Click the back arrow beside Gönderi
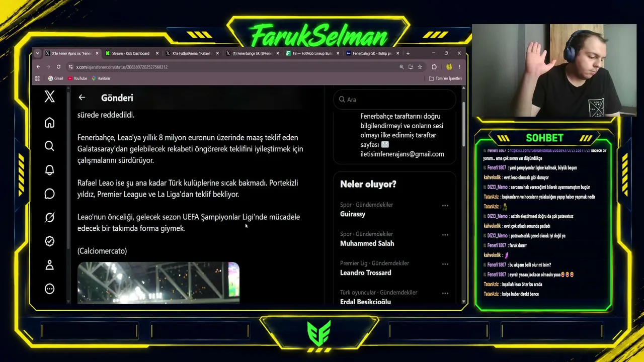The width and height of the screenshot is (644, 362). pyautogui.click(x=82, y=98)
